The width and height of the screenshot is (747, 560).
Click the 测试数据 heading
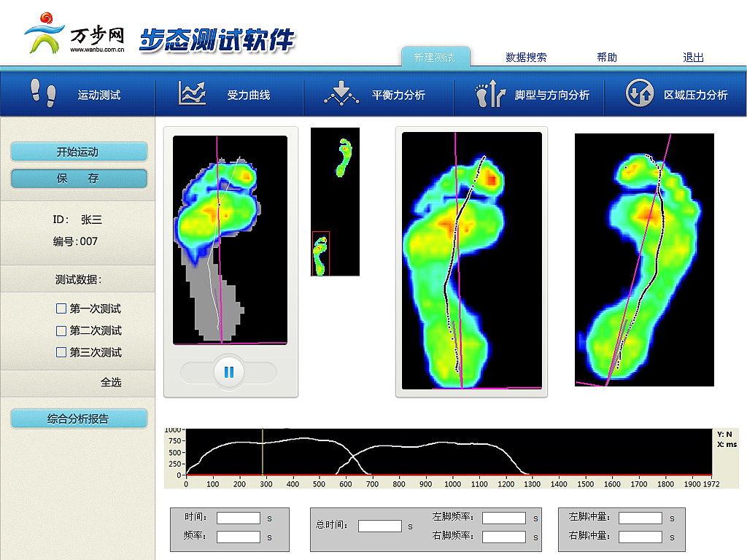point(78,279)
